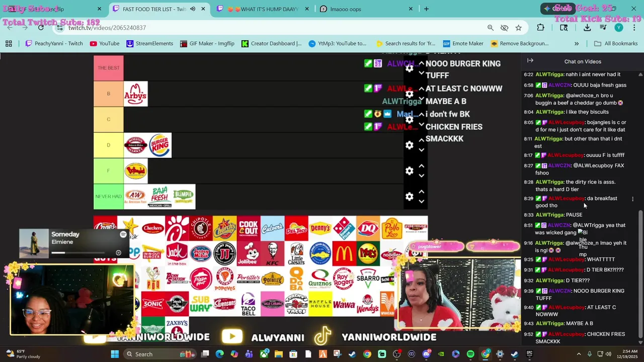Open the Spotify taskbar icon

[470, 354]
